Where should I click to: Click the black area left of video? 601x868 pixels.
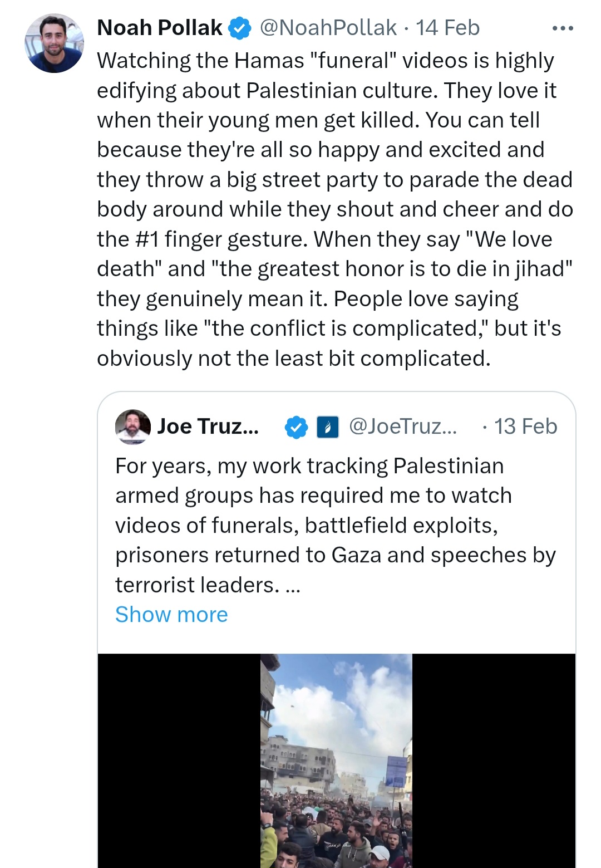point(179,761)
